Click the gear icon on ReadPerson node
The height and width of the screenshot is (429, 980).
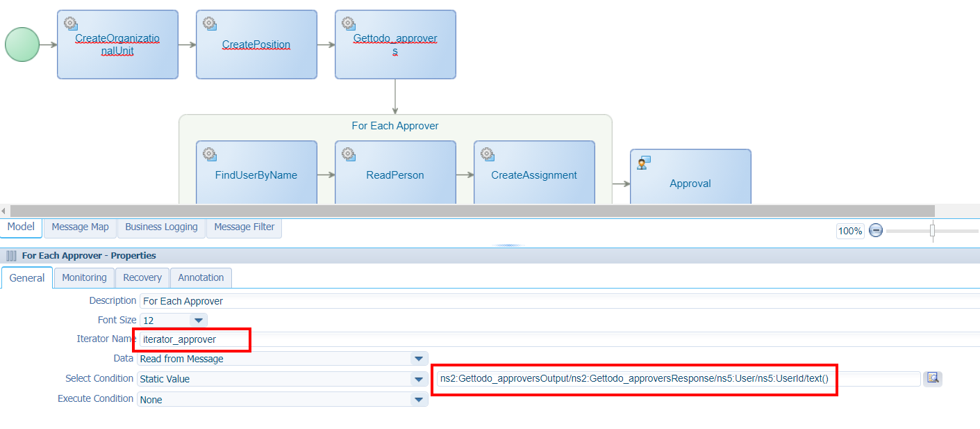click(348, 154)
